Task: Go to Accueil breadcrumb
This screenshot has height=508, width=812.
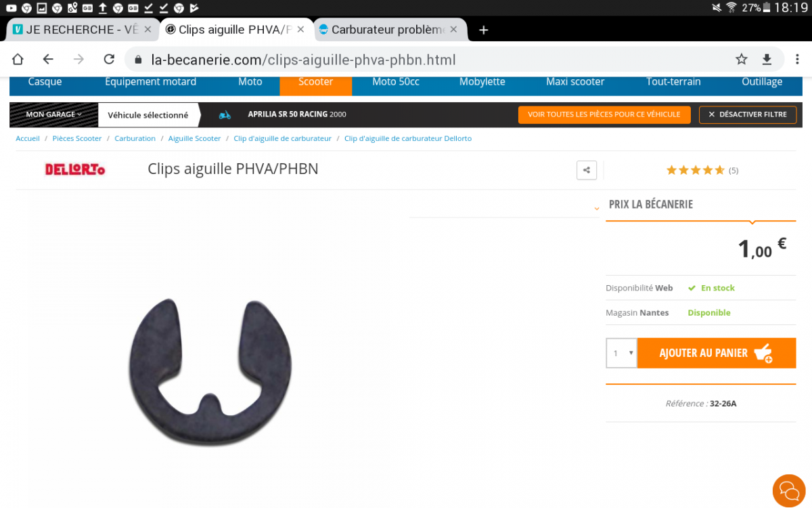Action: coord(28,138)
